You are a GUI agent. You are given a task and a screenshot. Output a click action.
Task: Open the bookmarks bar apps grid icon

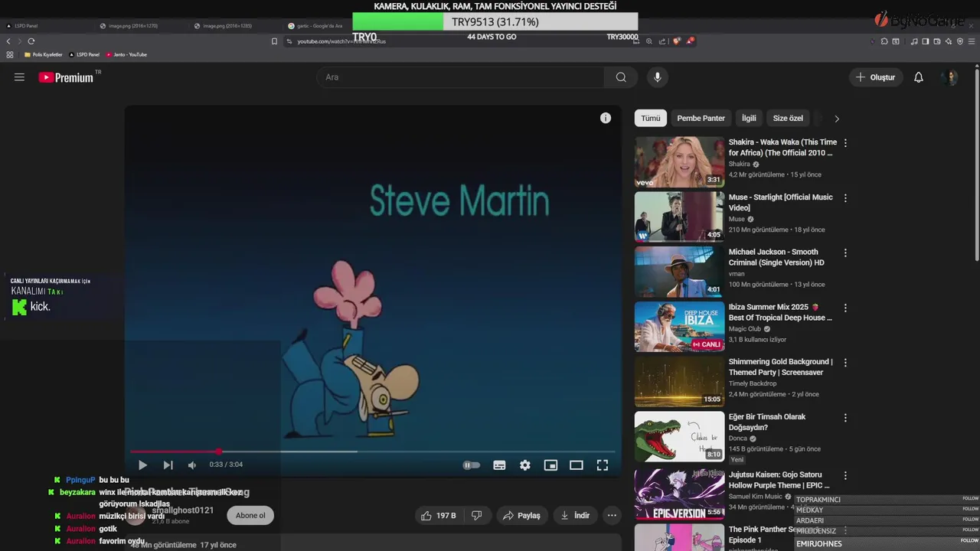coord(10,55)
